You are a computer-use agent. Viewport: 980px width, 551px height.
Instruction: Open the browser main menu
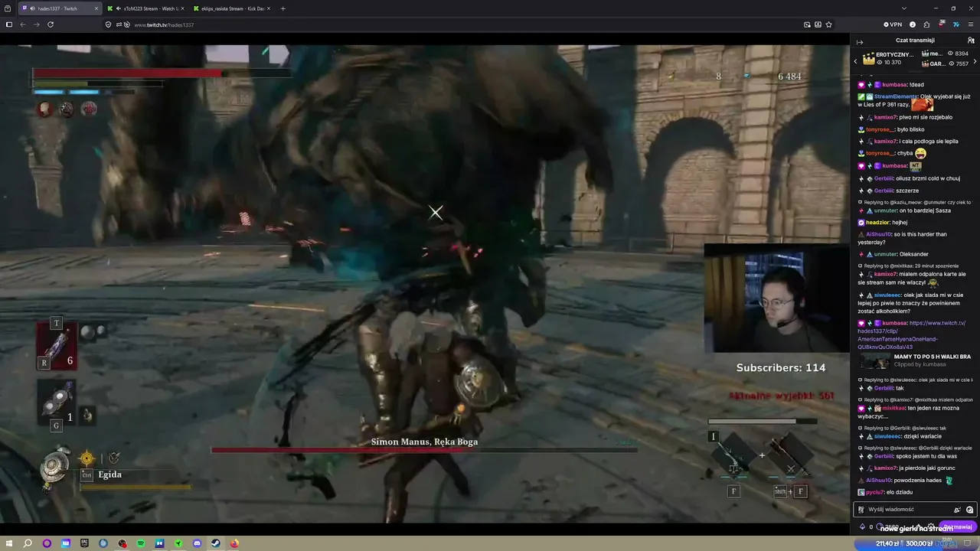[x=971, y=24]
